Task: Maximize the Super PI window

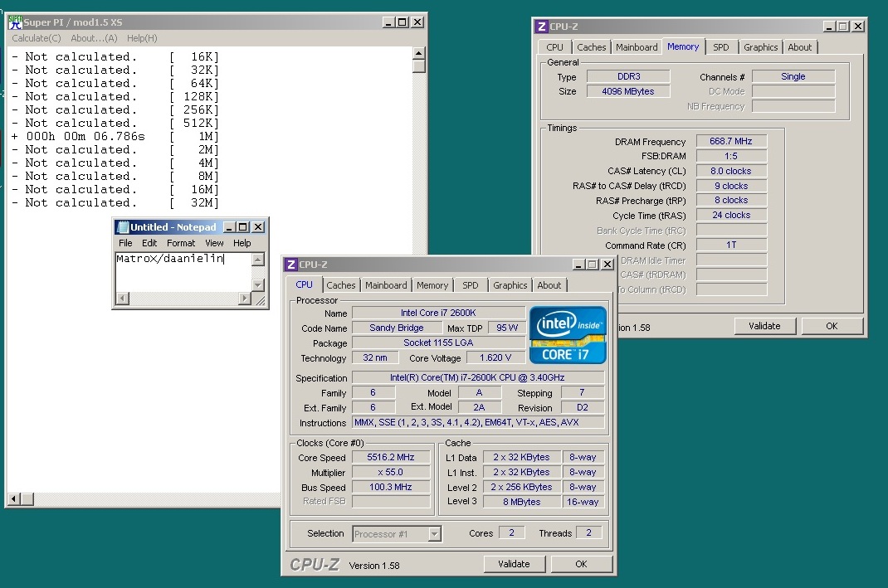Action: pyautogui.click(x=402, y=22)
